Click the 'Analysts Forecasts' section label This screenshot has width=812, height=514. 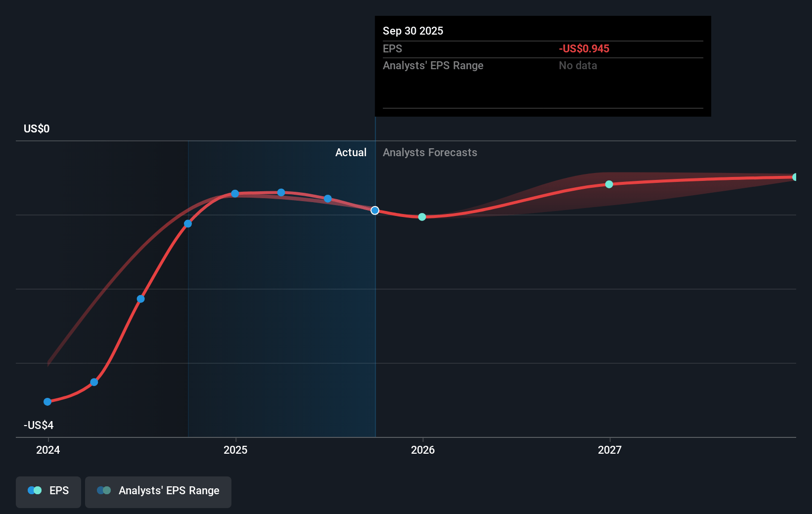point(430,153)
